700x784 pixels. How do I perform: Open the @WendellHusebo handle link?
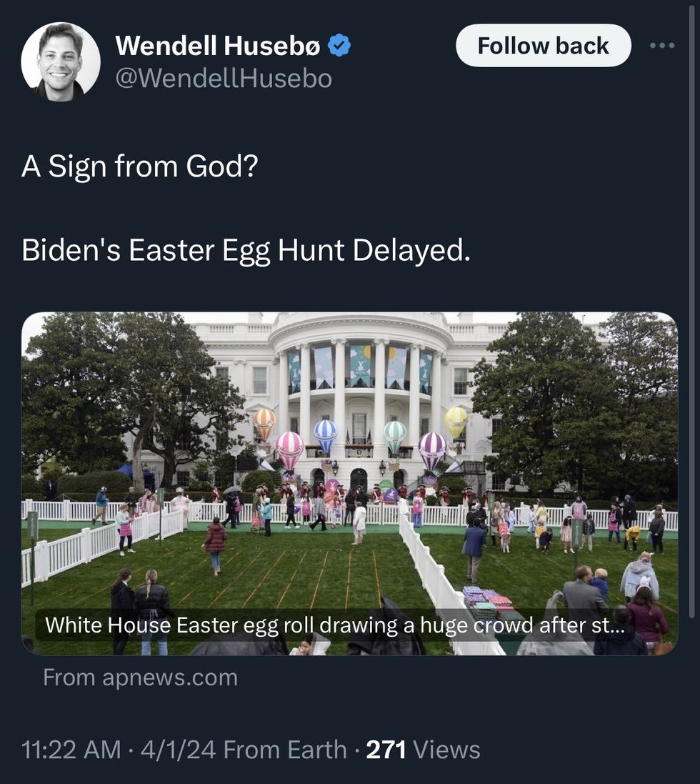click(224, 79)
